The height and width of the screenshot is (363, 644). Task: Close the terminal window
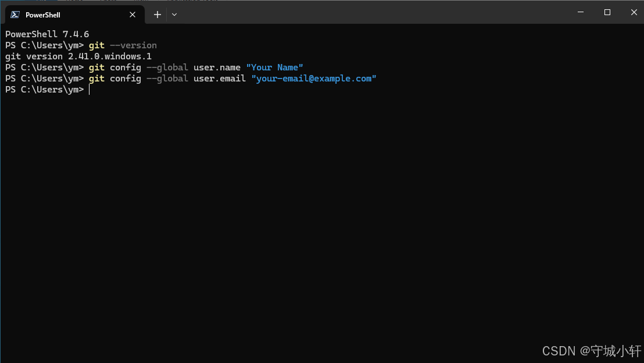tap(634, 12)
